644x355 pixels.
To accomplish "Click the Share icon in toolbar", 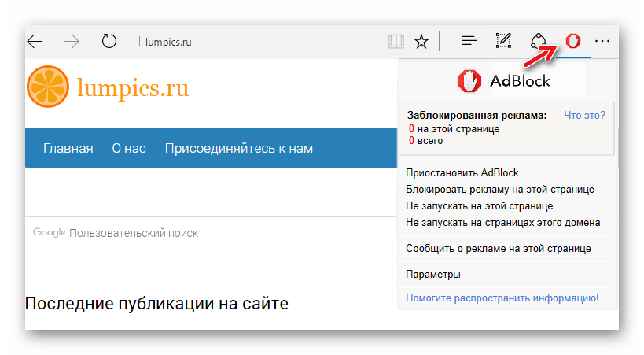I will click(x=539, y=42).
